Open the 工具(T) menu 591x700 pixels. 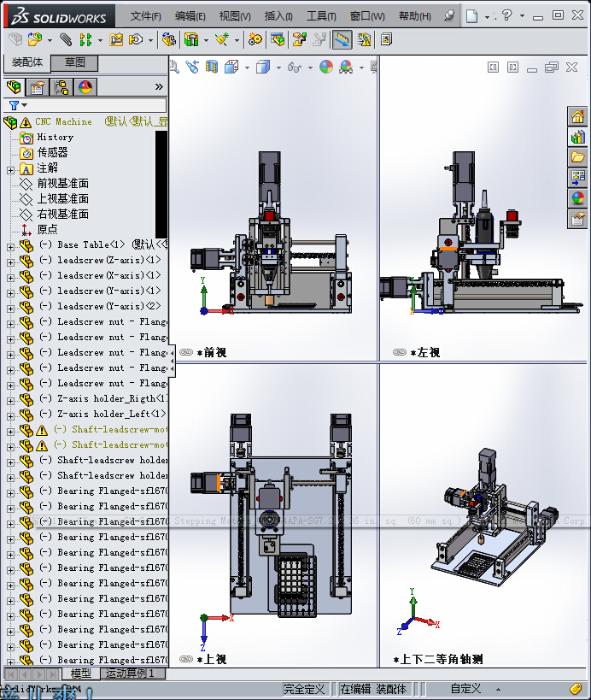(x=321, y=16)
